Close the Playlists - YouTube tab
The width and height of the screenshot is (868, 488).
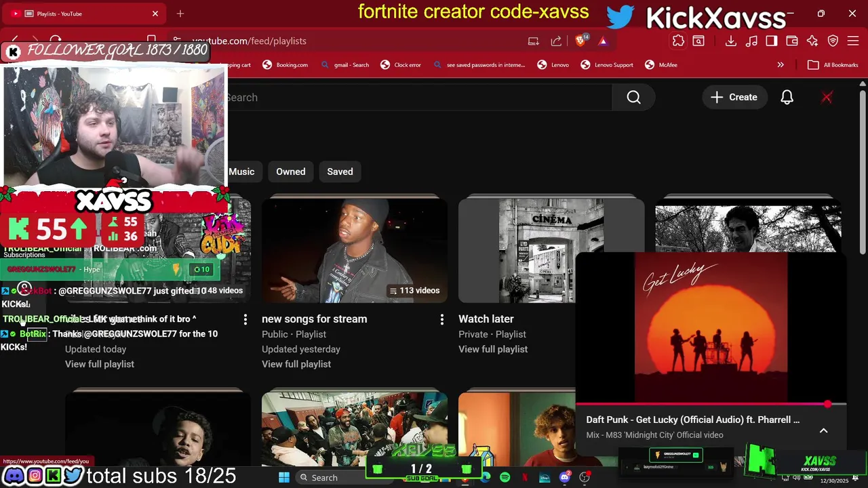pyautogui.click(x=155, y=14)
